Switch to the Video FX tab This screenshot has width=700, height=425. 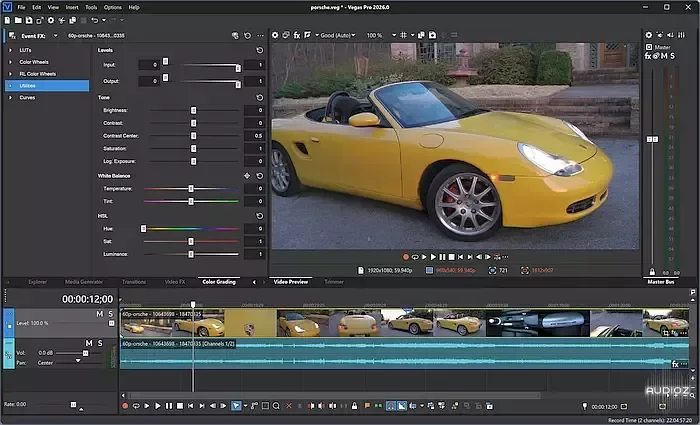tap(175, 282)
